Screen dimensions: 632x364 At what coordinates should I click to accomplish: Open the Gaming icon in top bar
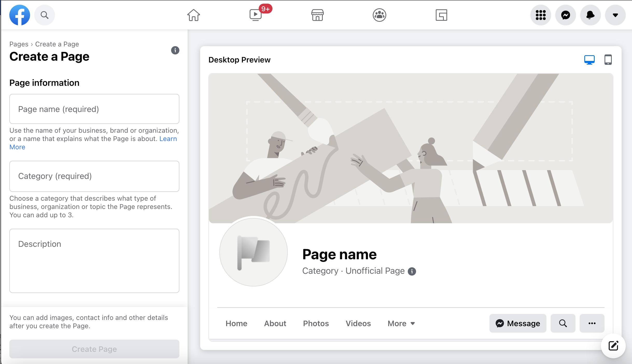[441, 15]
